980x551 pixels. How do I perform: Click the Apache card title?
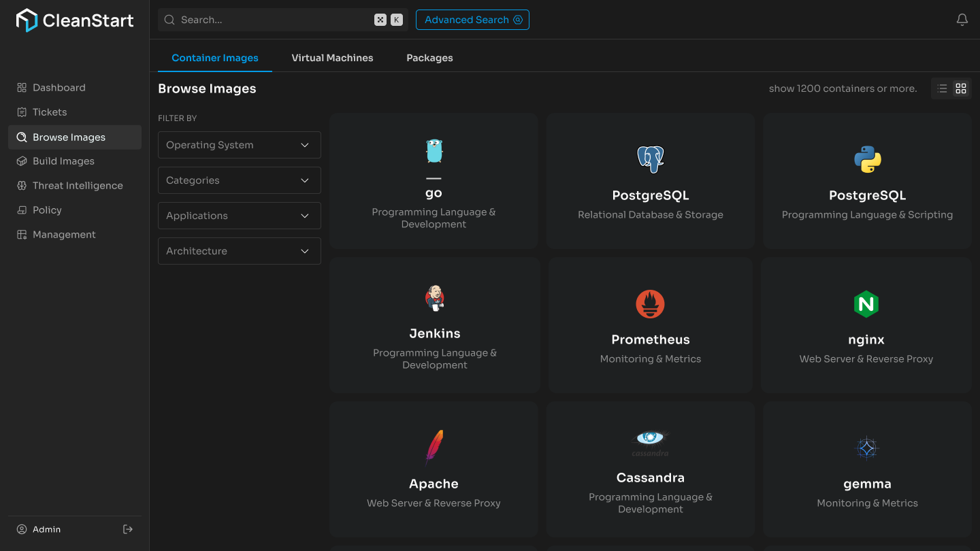434,484
